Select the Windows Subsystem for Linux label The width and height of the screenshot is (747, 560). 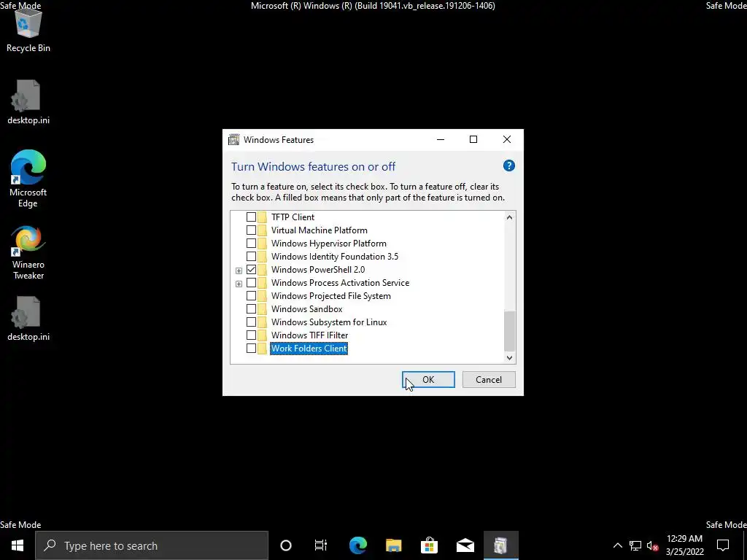pyautogui.click(x=329, y=322)
